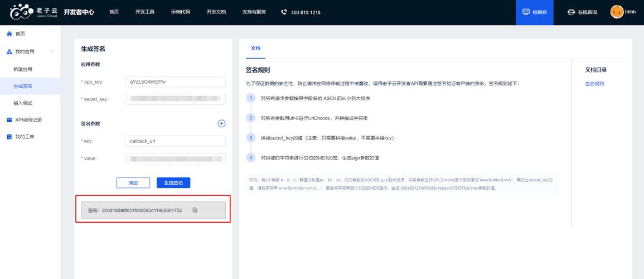The width and height of the screenshot is (644, 279).
Task: Click the key input with callback_url
Action: [x=176, y=141]
